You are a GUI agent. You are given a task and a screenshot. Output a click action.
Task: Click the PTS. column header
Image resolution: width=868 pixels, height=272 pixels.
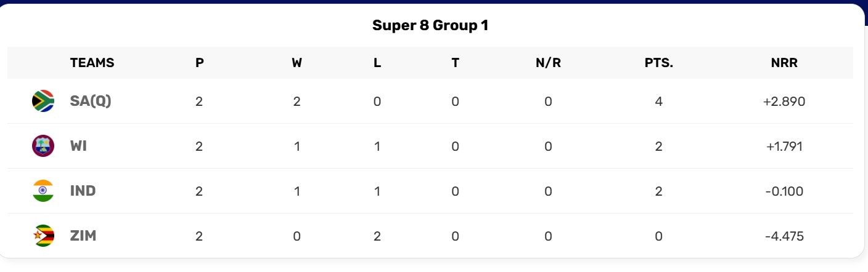click(658, 63)
